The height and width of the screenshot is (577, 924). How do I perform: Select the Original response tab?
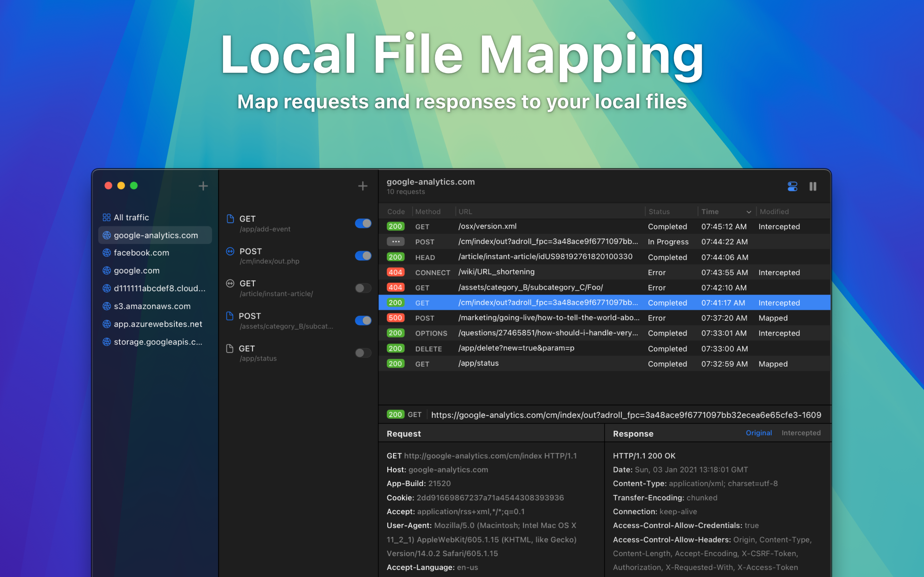pos(759,433)
